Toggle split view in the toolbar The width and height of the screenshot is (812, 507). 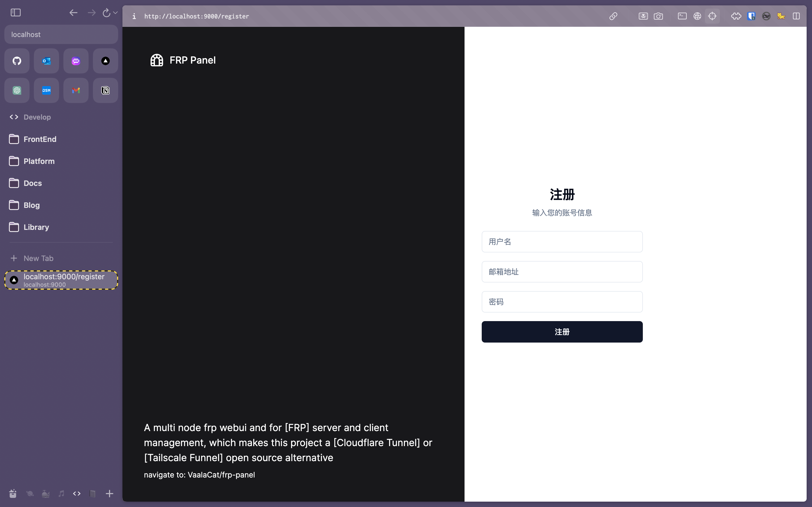click(796, 16)
